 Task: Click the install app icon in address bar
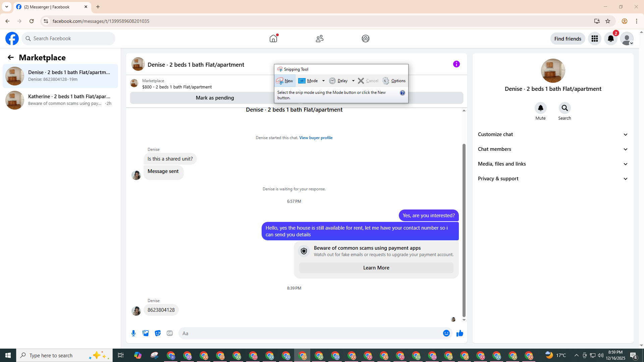[x=597, y=21]
